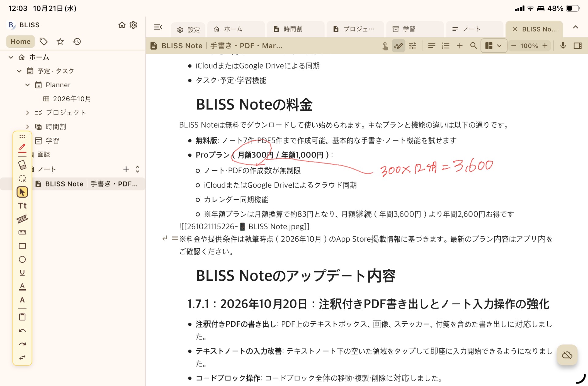Click the Home button in sidebar
Viewport: 588px width, 386px height.
coord(21,41)
